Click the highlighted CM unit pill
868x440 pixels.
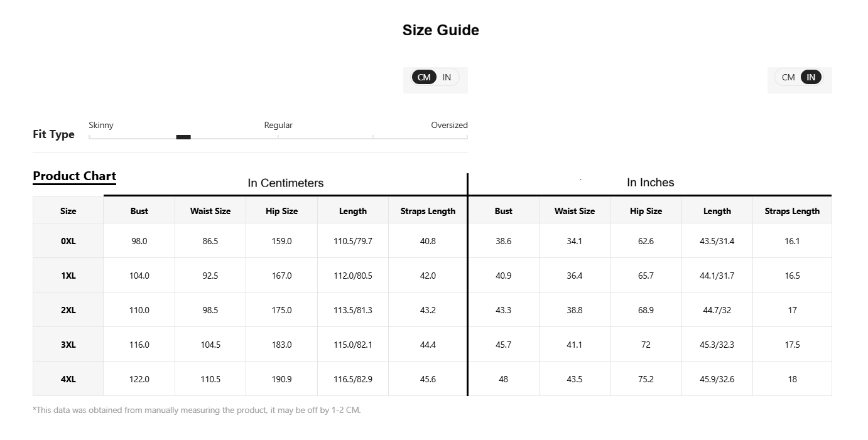[424, 77]
